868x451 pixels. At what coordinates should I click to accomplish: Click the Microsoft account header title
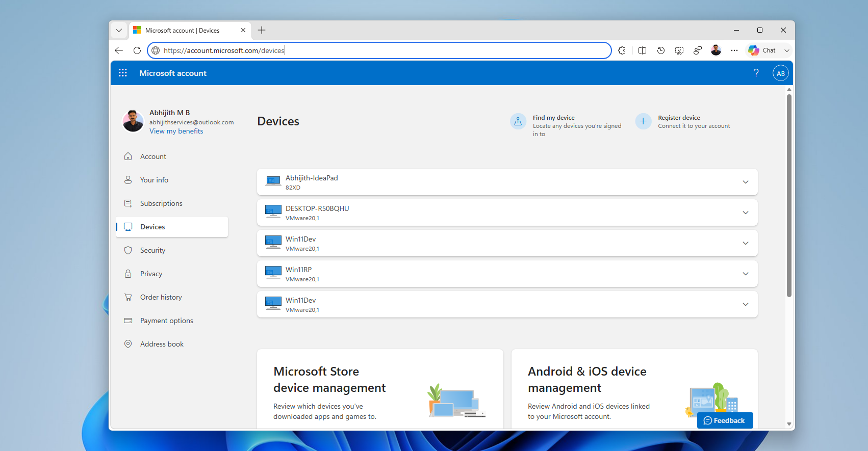(173, 73)
